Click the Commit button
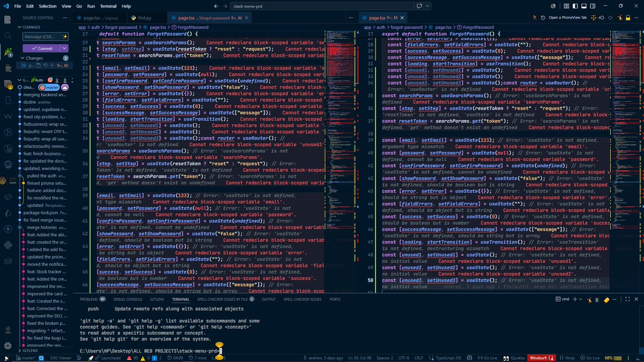 41,48
